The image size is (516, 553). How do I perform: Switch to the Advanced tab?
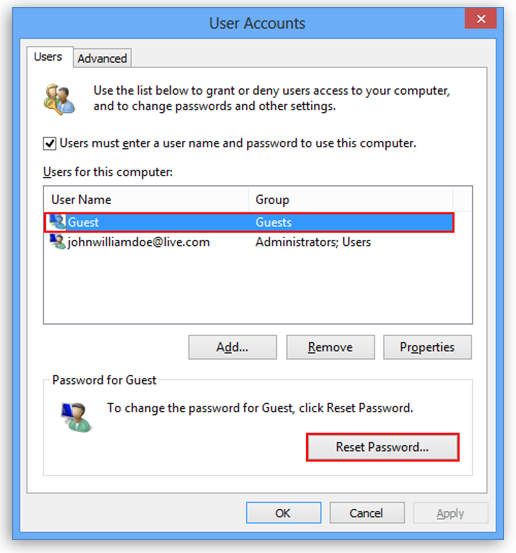[102, 58]
